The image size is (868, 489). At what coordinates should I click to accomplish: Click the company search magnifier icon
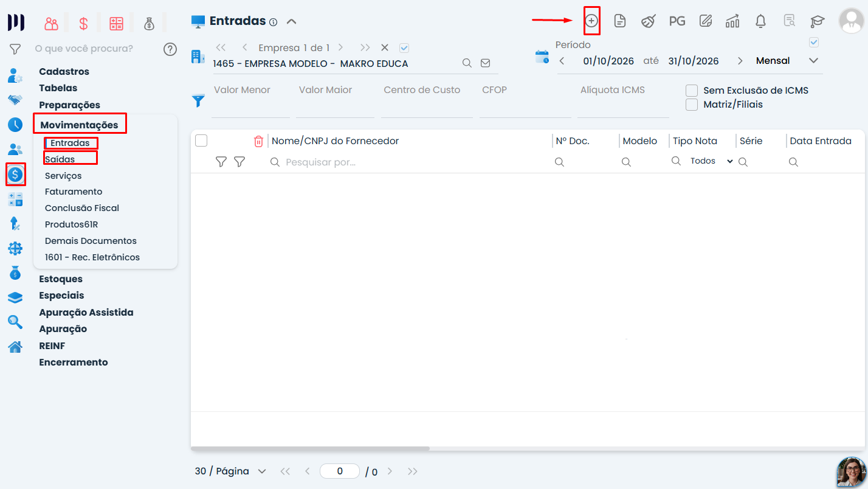(x=467, y=63)
